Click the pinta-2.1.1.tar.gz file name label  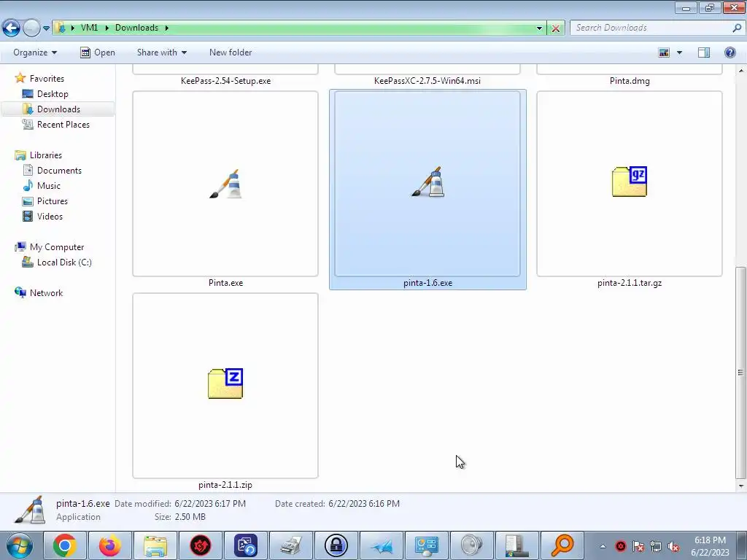coord(630,283)
